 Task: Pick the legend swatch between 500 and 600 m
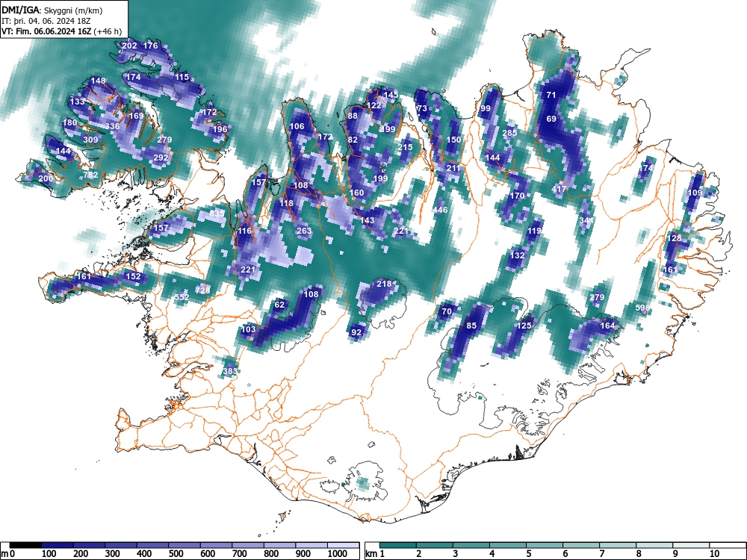185,545
